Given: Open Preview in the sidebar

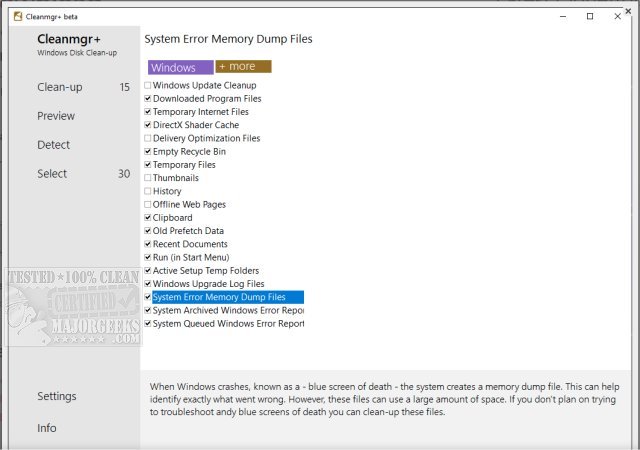Looking at the screenshot, I should click(x=56, y=116).
